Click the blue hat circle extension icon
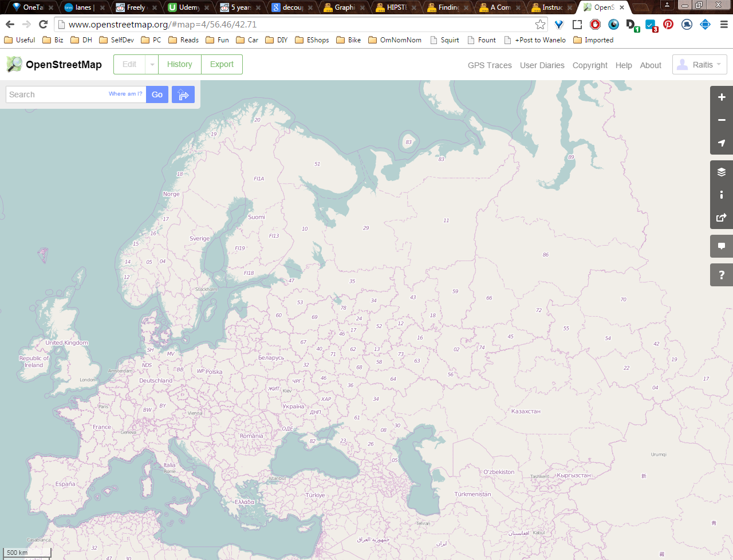 pos(687,24)
